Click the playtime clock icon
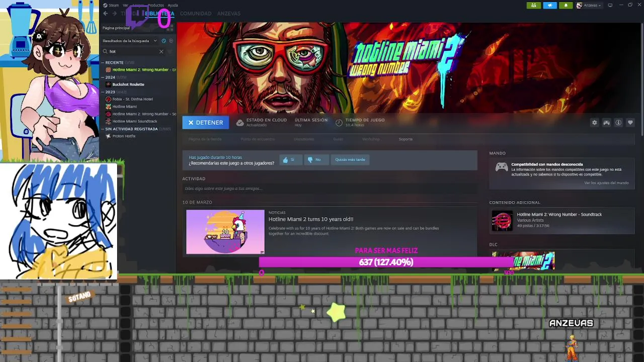Viewport: 644px width, 362px height. 339,123
